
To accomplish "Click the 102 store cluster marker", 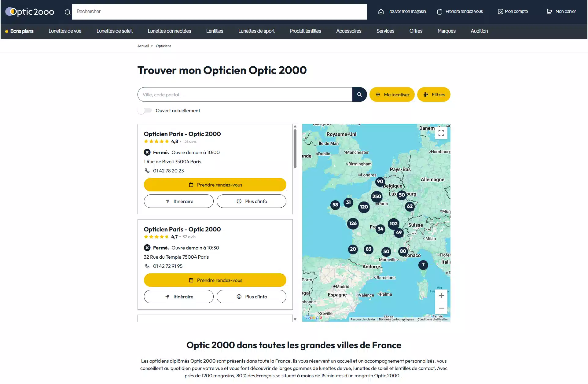I will (393, 224).
